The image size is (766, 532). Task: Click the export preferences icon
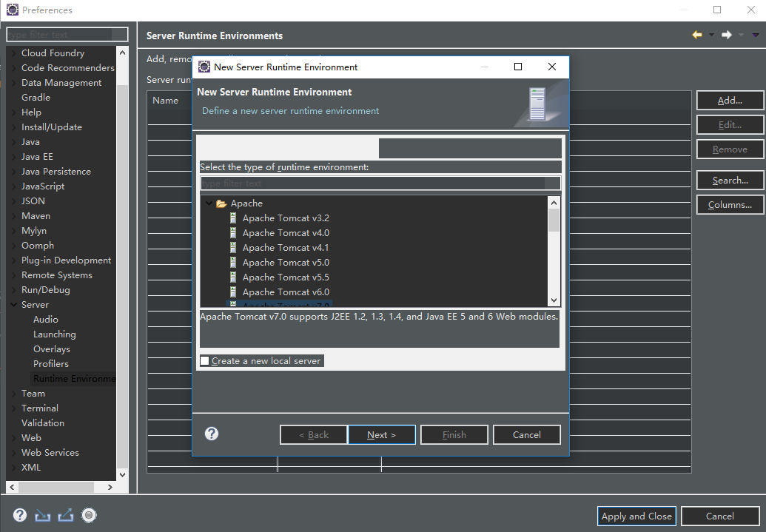65,515
